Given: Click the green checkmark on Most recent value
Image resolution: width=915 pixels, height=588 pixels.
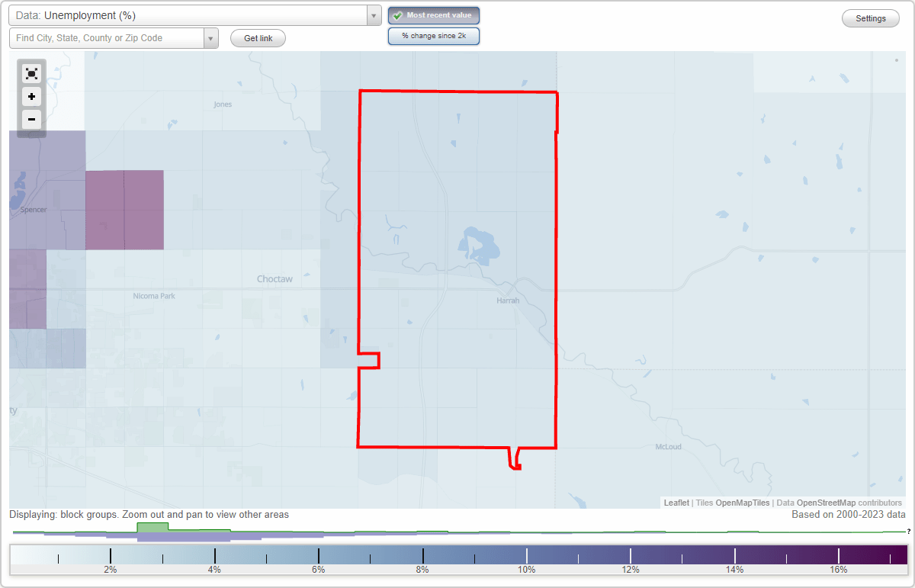Looking at the screenshot, I should (399, 14).
